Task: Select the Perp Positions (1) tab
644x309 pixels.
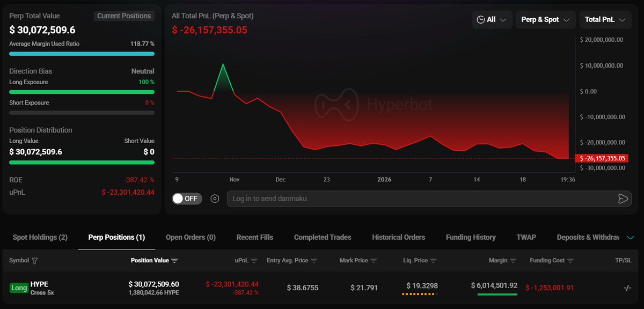Action: point(116,237)
